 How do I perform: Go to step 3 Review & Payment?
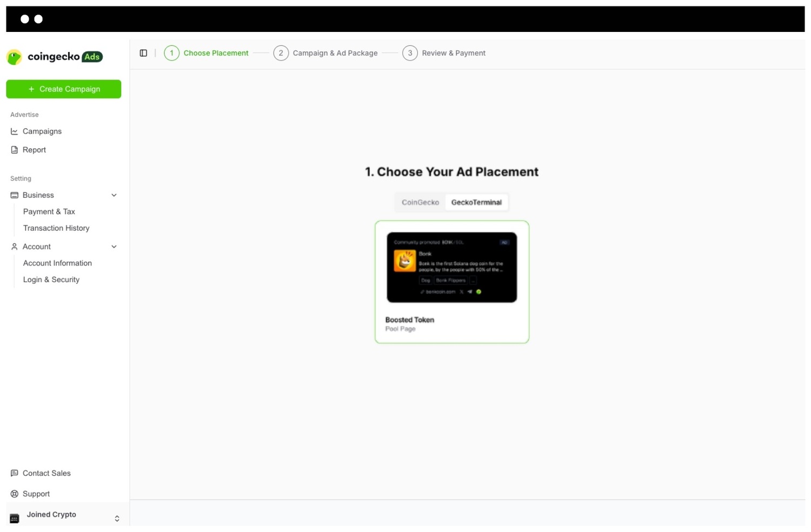pos(444,53)
